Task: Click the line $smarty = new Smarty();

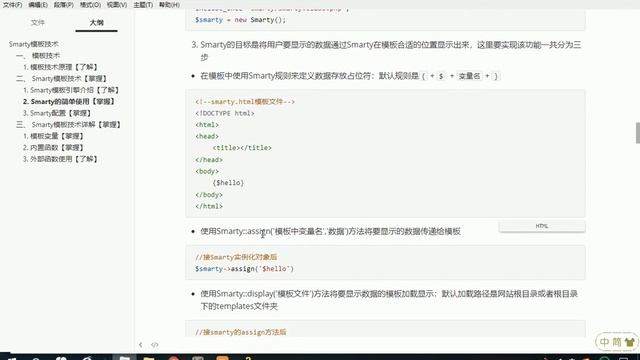Action: click(240, 20)
